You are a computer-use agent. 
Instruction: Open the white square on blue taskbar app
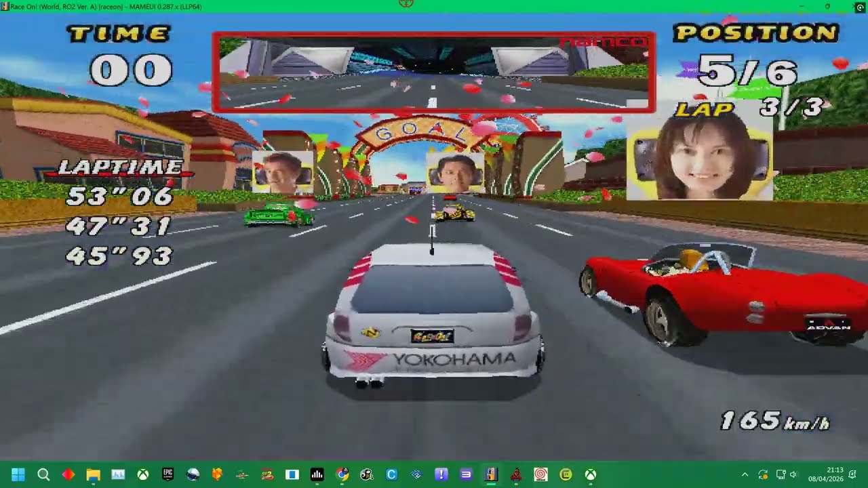(x=292, y=474)
